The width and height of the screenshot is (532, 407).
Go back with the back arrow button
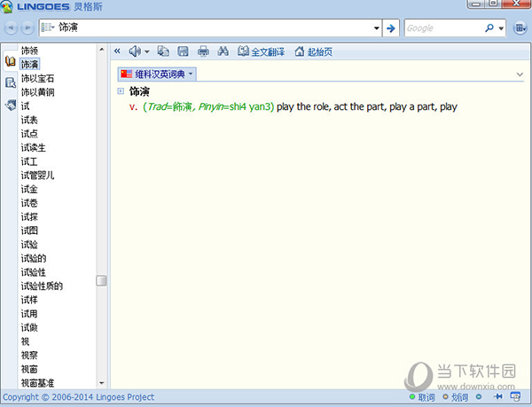tap(11, 27)
